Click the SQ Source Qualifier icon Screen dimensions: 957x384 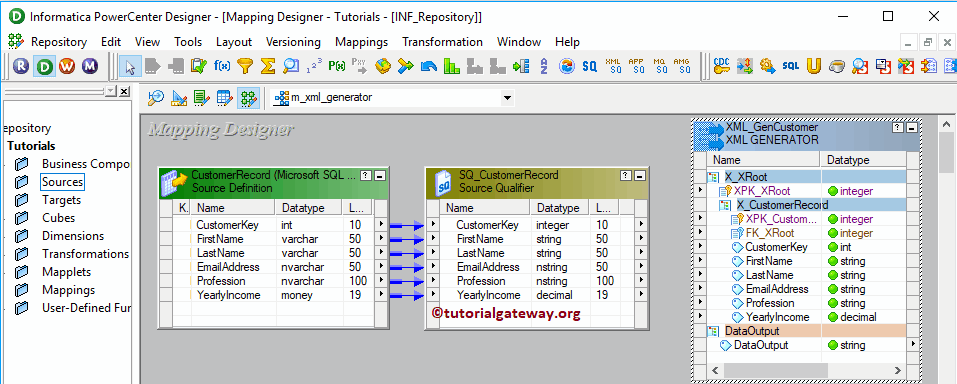coord(589,66)
